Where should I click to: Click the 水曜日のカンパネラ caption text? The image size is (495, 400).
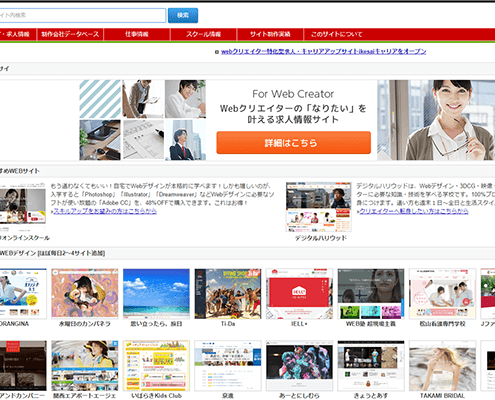85,324
